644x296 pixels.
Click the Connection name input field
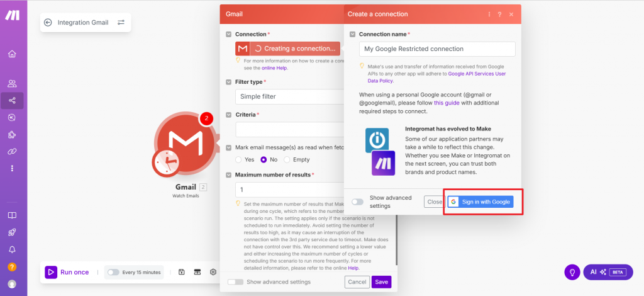pos(437,49)
